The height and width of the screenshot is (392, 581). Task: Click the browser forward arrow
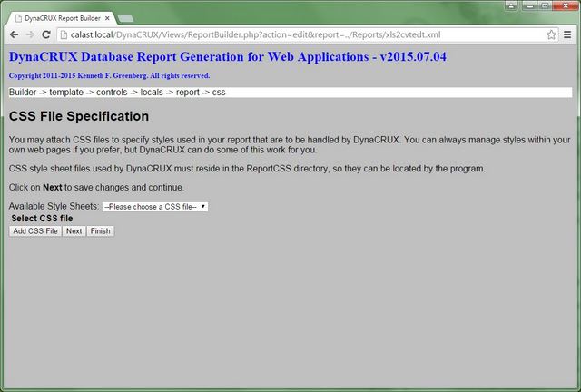pos(30,34)
